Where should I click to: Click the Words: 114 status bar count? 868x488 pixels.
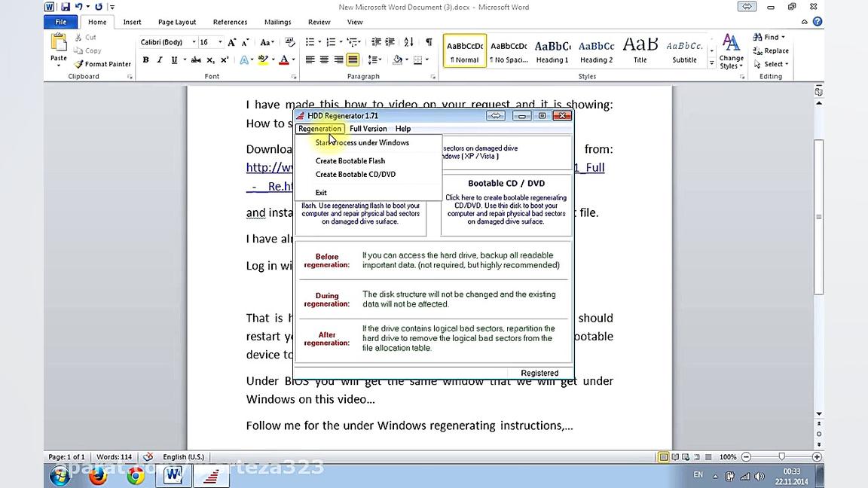tap(114, 457)
